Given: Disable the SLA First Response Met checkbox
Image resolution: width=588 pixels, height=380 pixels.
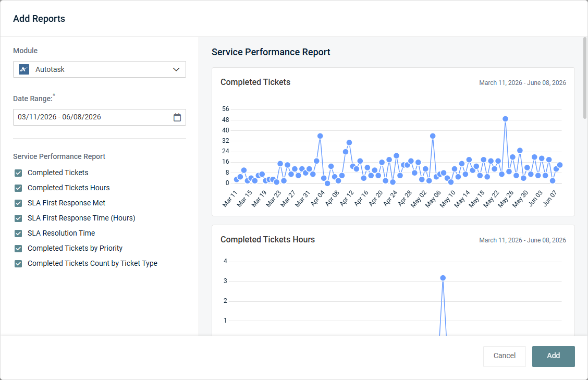Looking at the screenshot, I should click(18, 203).
